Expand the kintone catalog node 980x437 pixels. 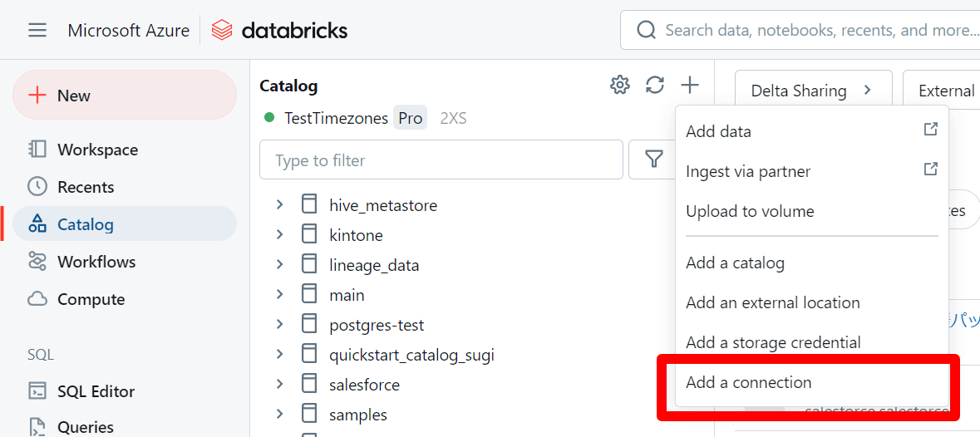coord(279,235)
